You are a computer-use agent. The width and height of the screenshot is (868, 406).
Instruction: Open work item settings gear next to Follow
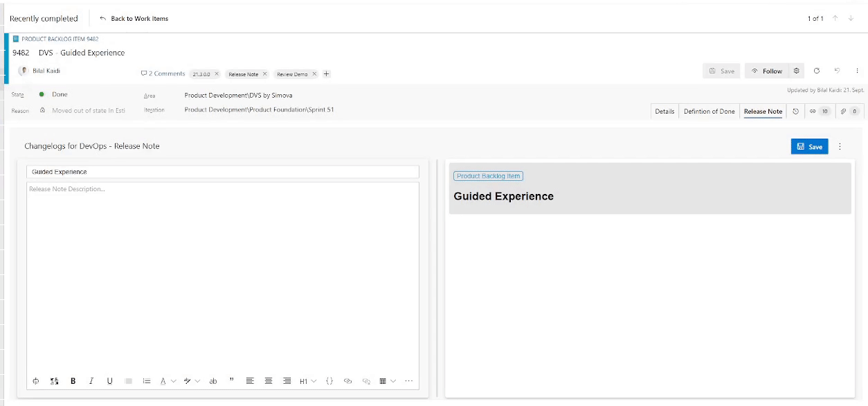796,71
